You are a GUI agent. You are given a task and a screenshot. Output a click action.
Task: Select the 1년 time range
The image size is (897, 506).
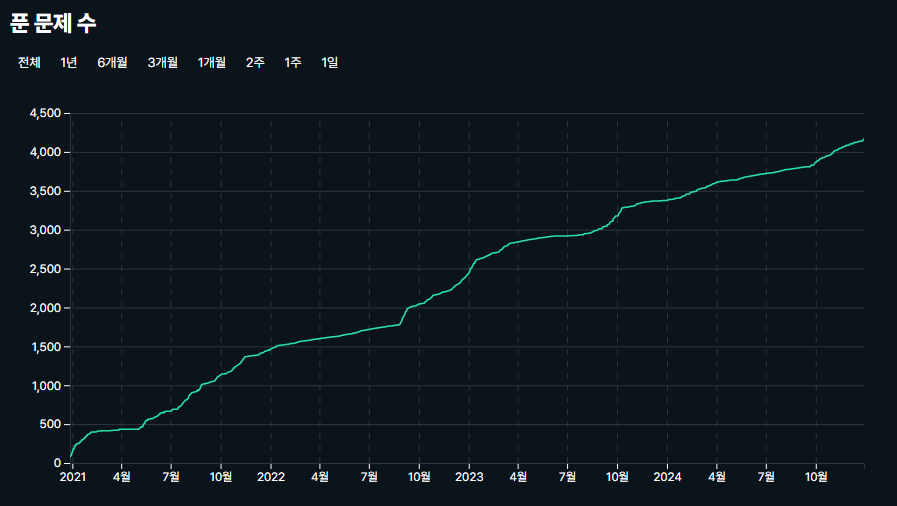(x=69, y=62)
